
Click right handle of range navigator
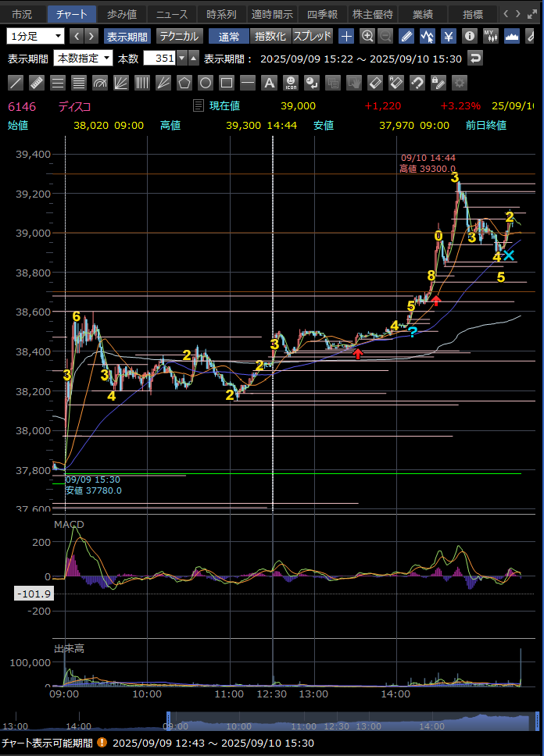(537, 721)
